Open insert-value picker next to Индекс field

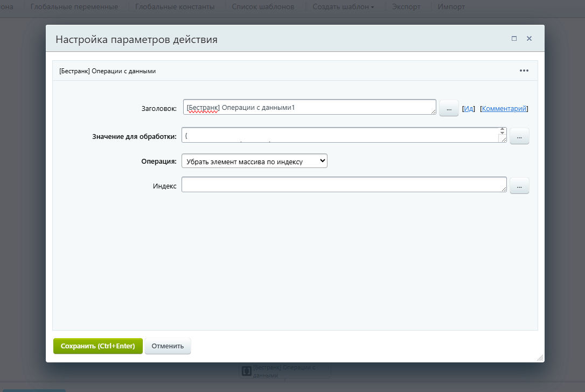point(519,185)
